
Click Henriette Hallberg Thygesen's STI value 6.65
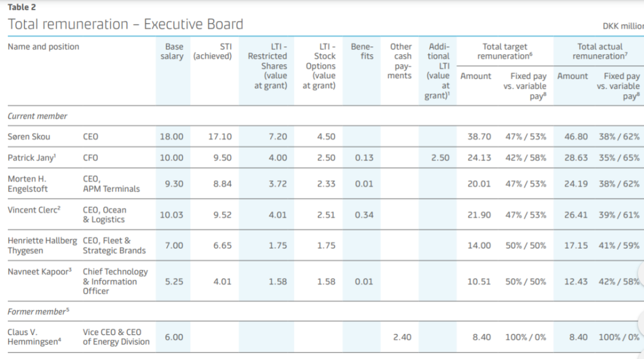pyautogui.click(x=222, y=245)
